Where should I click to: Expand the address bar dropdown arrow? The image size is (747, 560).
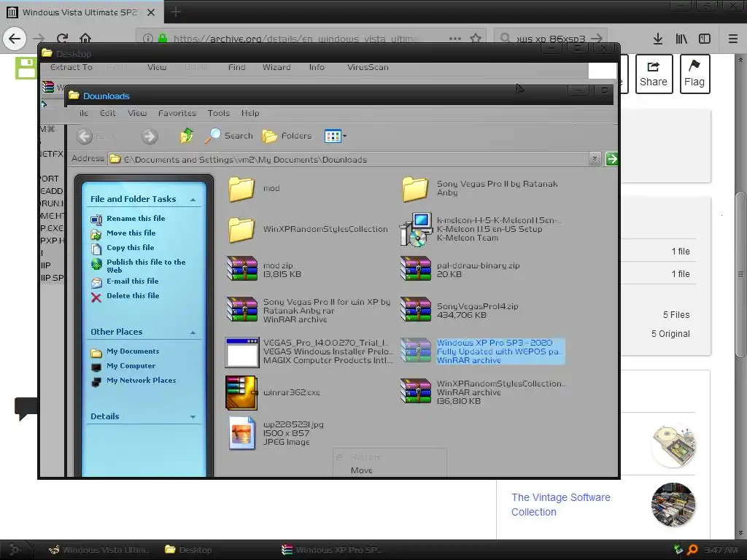[595, 159]
